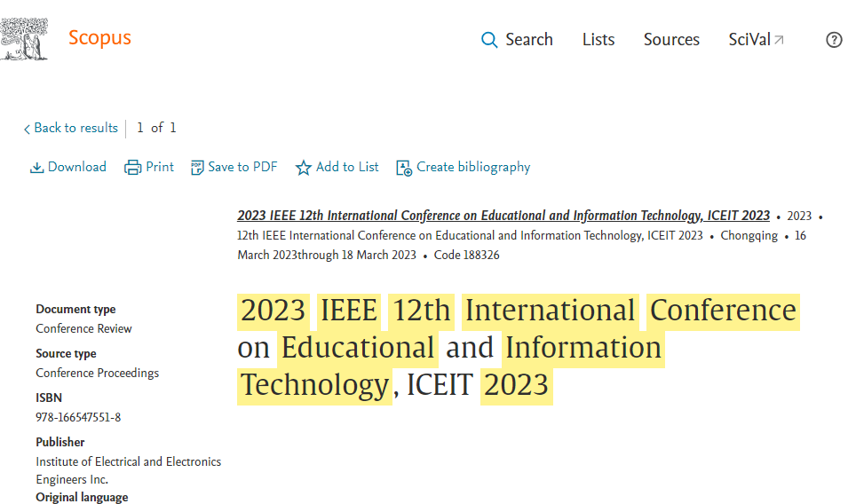Click the Create bibliography icon

404,168
